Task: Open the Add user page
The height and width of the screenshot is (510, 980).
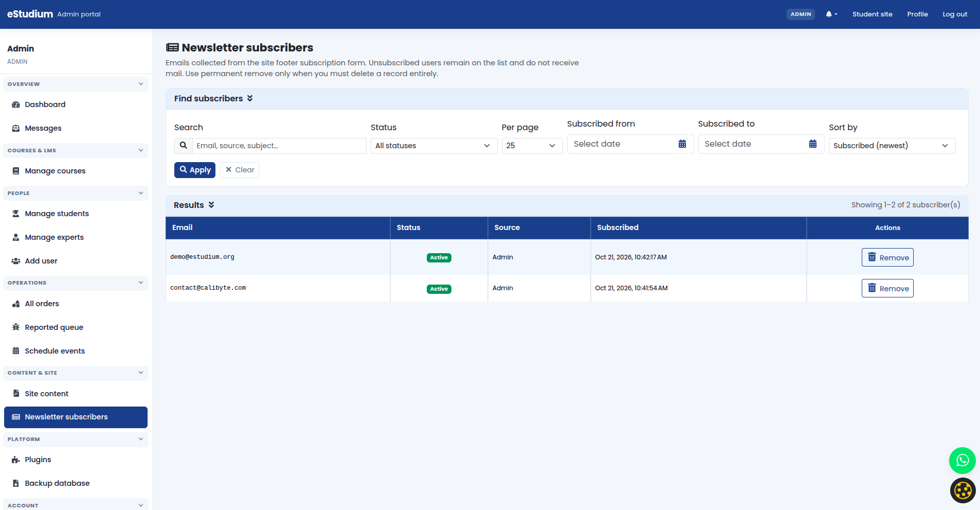Action: (x=76, y=261)
